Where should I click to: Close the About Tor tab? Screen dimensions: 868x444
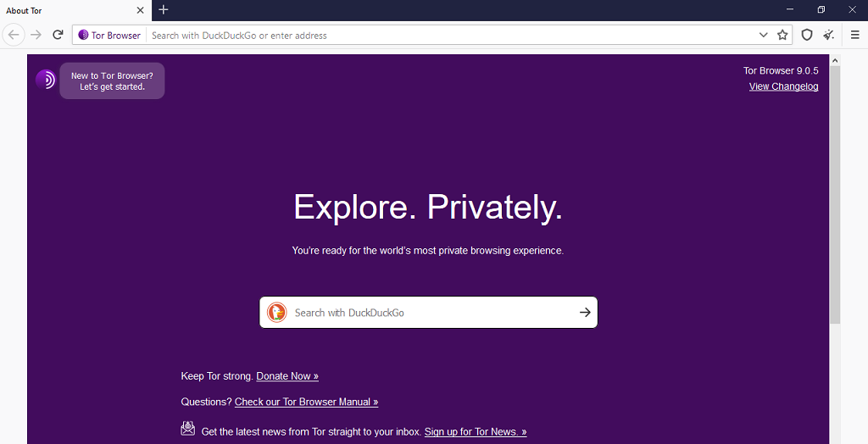140,10
